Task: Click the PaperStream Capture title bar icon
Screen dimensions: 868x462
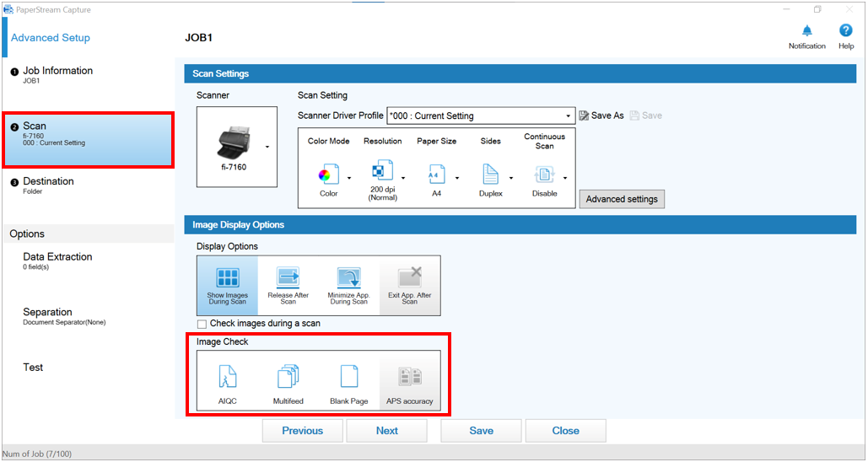Action: [8, 9]
